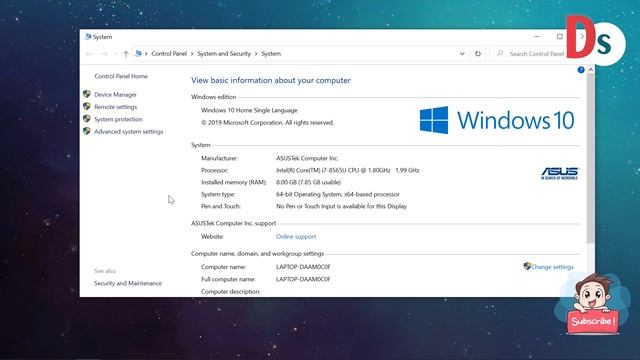Screen dimensions: 640x360
Task: Click the shield icon beside Change settings
Action: coord(527,266)
